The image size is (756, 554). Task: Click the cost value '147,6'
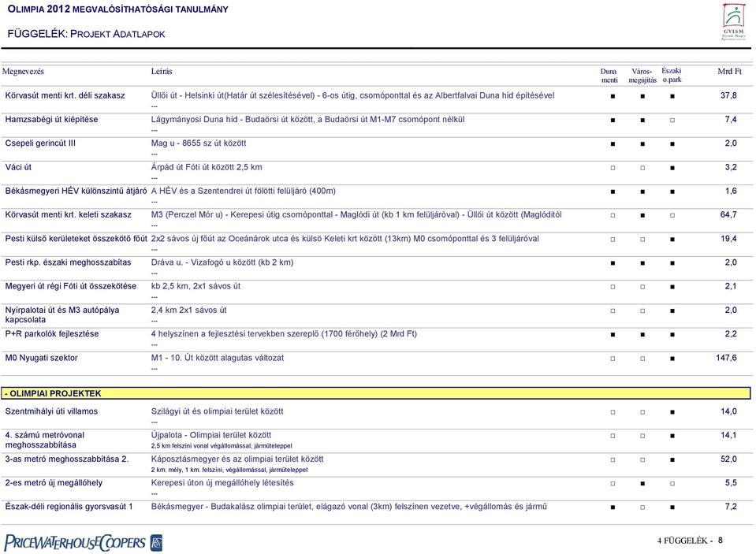pos(727,358)
